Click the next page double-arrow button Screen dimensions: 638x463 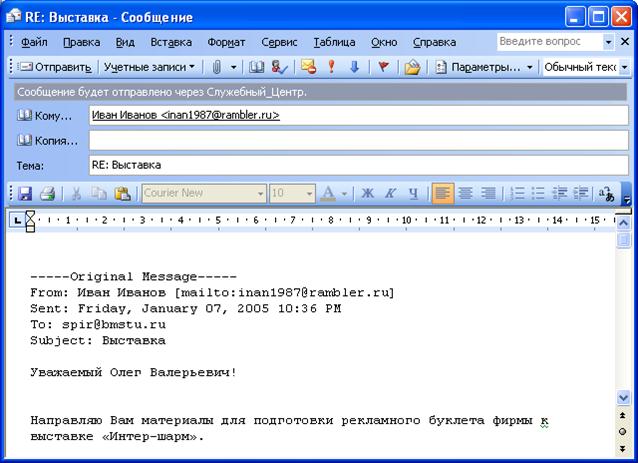coord(623,449)
